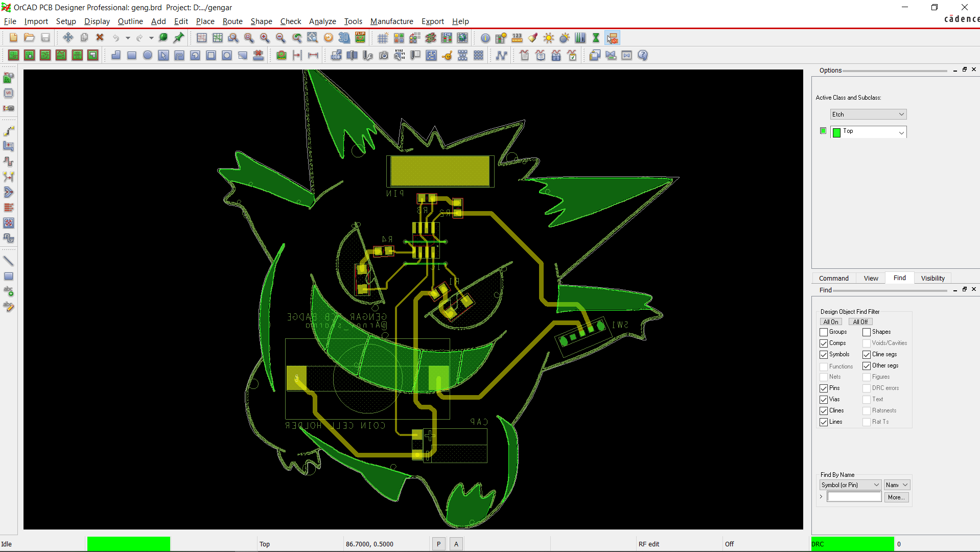This screenshot has width=980, height=552.
Task: Open the Help question mark icon
Action: (642, 55)
